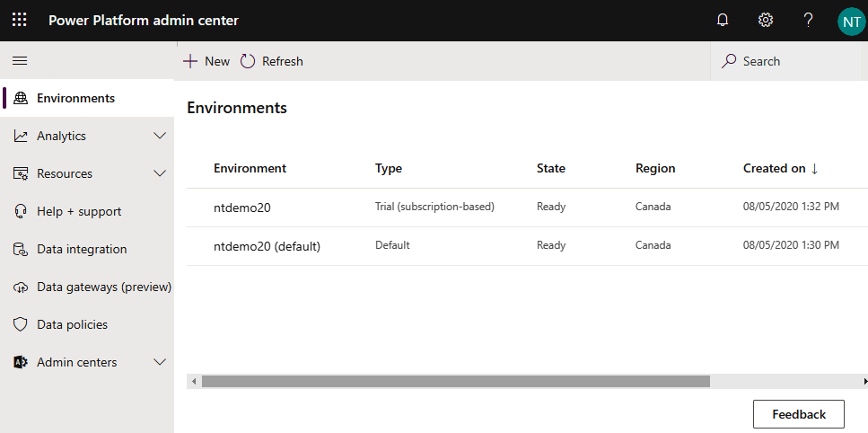Sort by Region column header
This screenshot has height=433, width=868.
(x=655, y=168)
